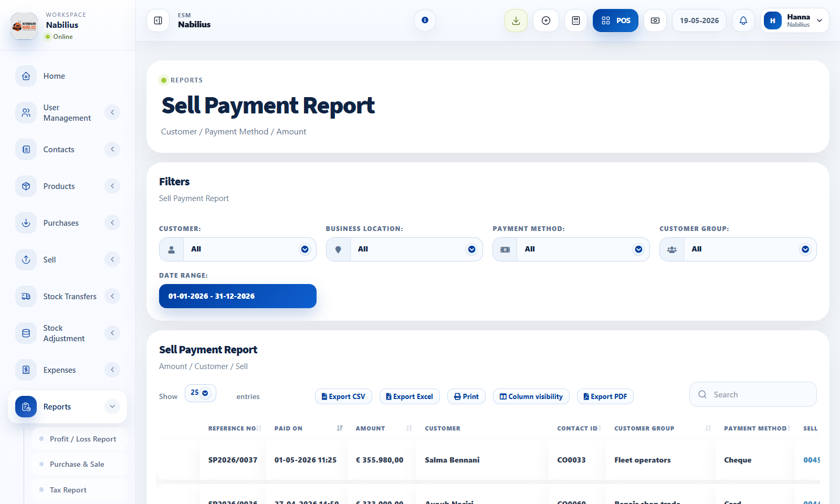Click amount € 355.980,00
840x504 pixels.
point(380,460)
